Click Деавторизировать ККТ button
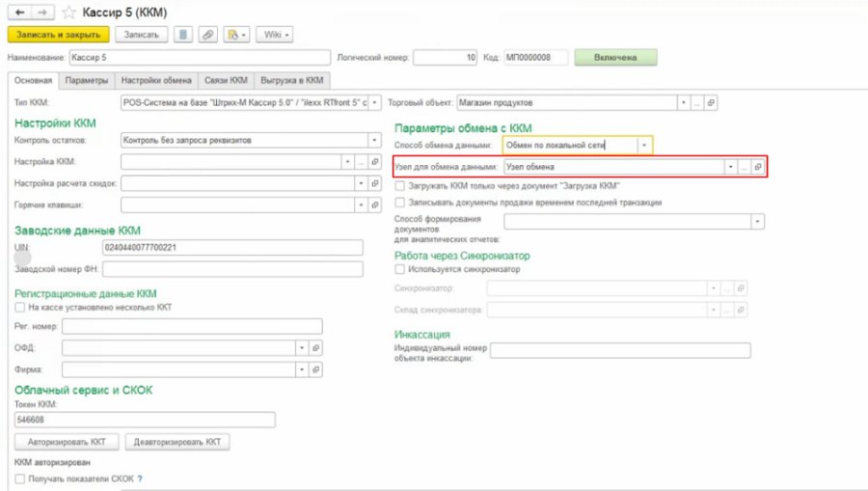The height and width of the screenshot is (491, 868). pyautogui.click(x=177, y=442)
